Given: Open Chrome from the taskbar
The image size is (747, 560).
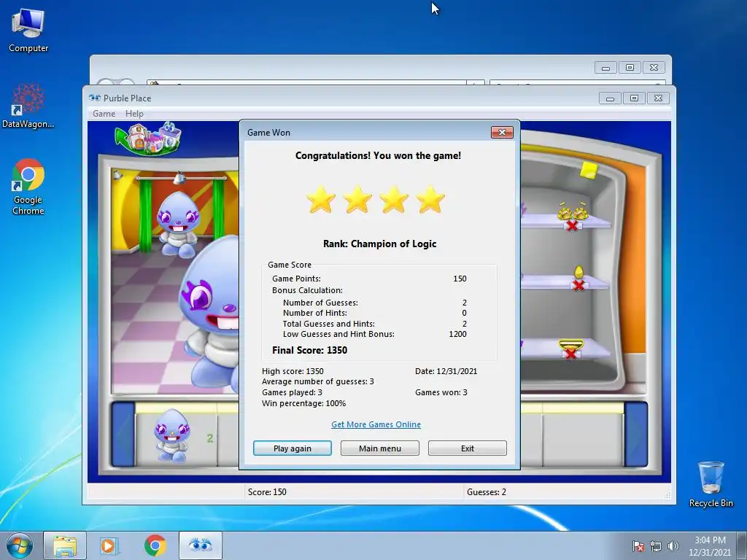Looking at the screenshot, I should 155,545.
